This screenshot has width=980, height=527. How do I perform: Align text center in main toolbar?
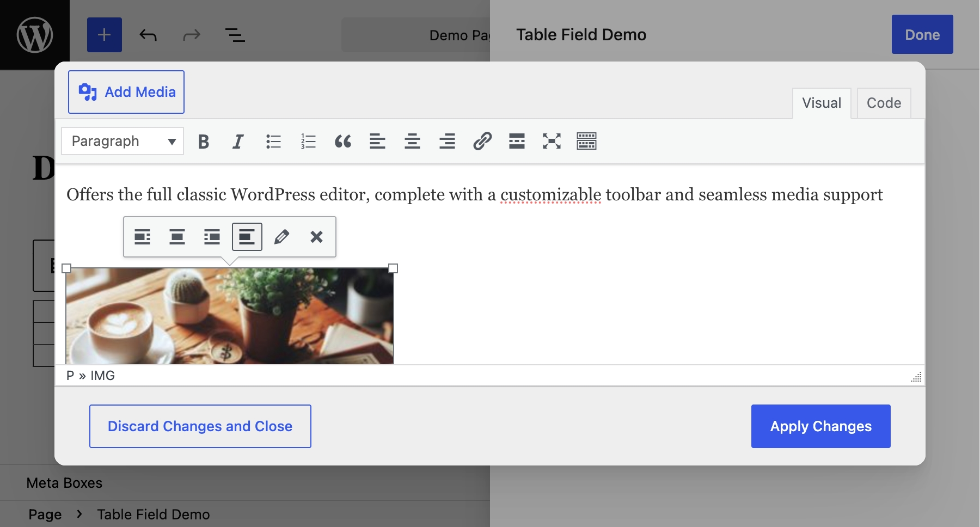(412, 142)
